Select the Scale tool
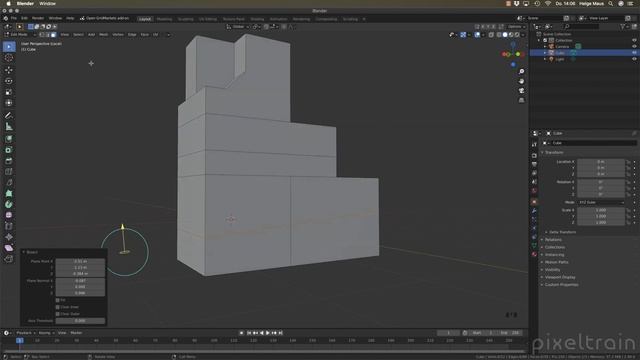Viewport: 640px width, 360px height. (9, 92)
